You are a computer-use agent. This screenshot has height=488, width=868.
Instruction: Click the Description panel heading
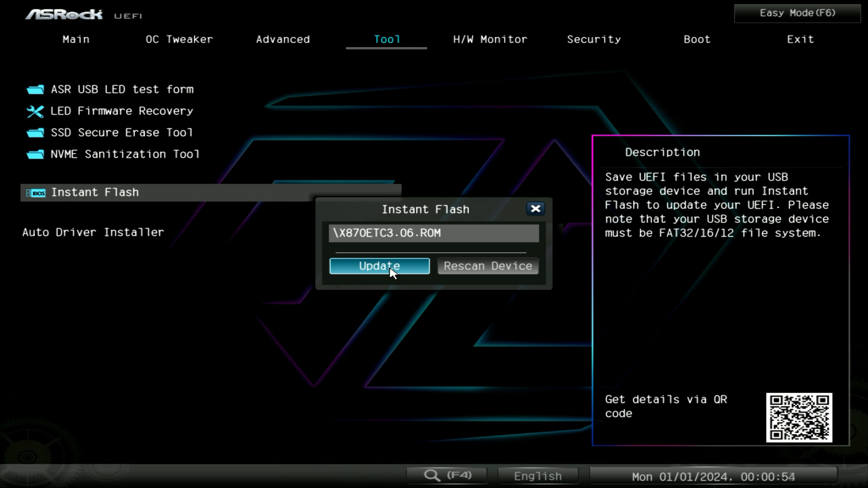663,152
